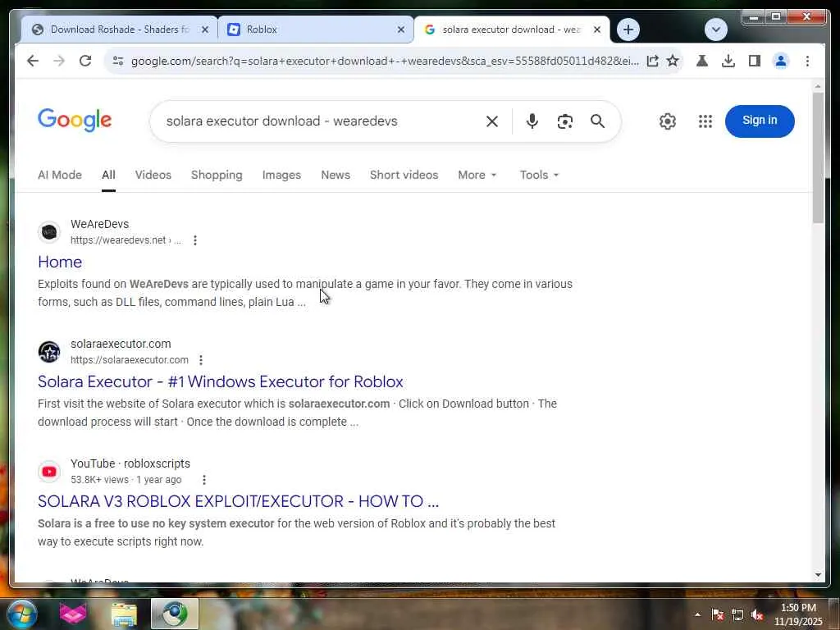Go back with the browser back arrow
This screenshot has height=630, width=840.
point(33,61)
